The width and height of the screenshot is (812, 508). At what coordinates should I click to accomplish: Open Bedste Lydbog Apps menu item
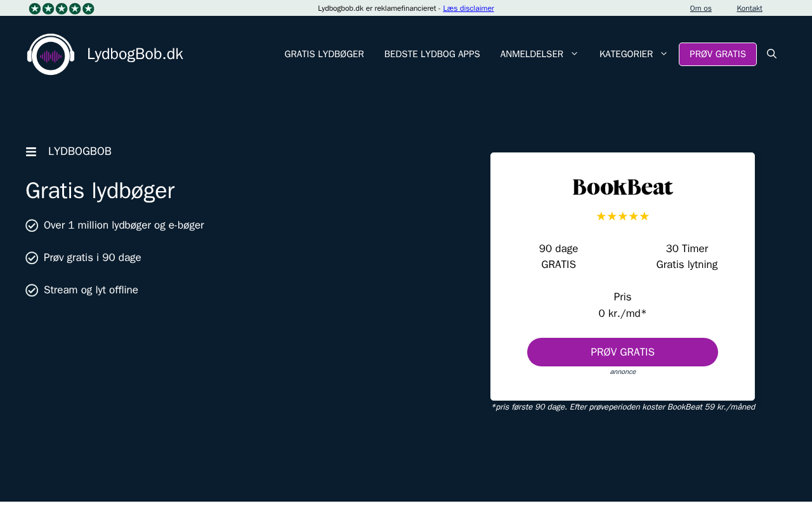tap(432, 54)
